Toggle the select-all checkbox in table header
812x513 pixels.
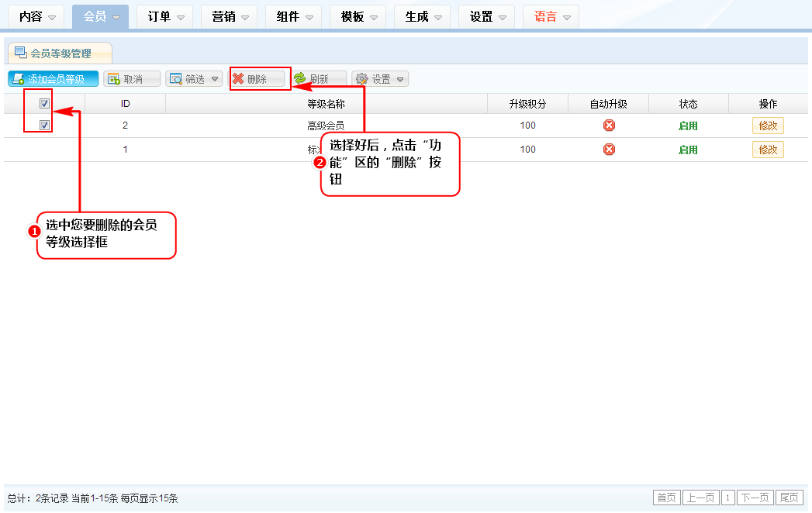(x=45, y=104)
